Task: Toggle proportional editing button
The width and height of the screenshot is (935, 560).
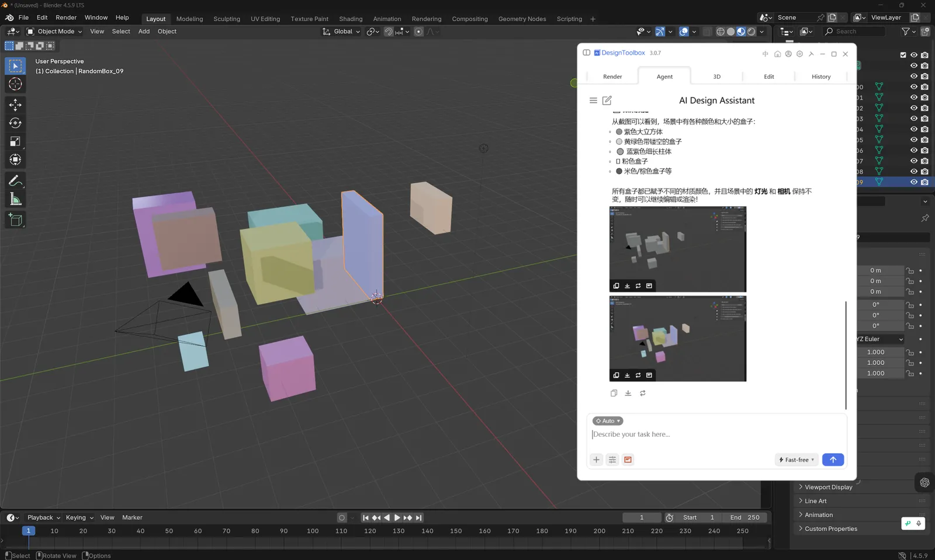Action: [418, 32]
